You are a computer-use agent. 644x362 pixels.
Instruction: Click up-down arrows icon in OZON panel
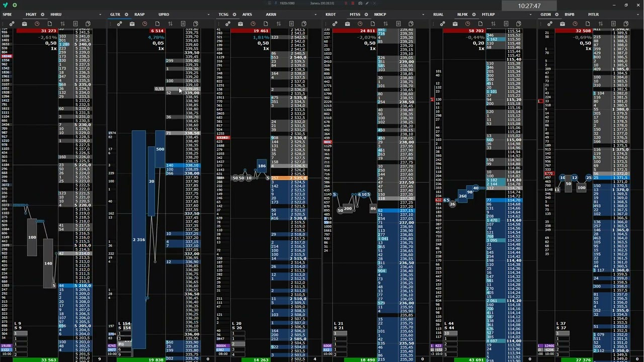point(601,24)
